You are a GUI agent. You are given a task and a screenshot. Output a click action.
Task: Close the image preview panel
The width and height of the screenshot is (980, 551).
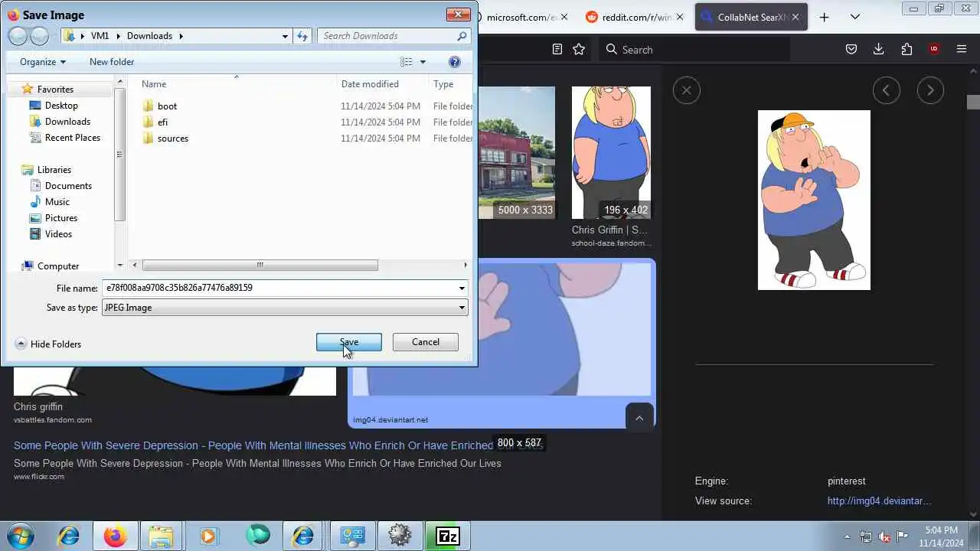click(x=687, y=90)
